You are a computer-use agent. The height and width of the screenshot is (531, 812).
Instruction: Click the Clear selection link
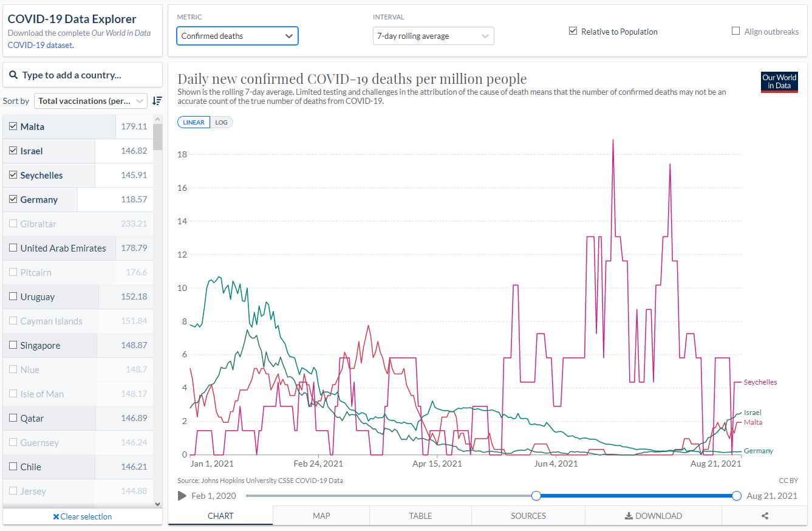[83, 516]
